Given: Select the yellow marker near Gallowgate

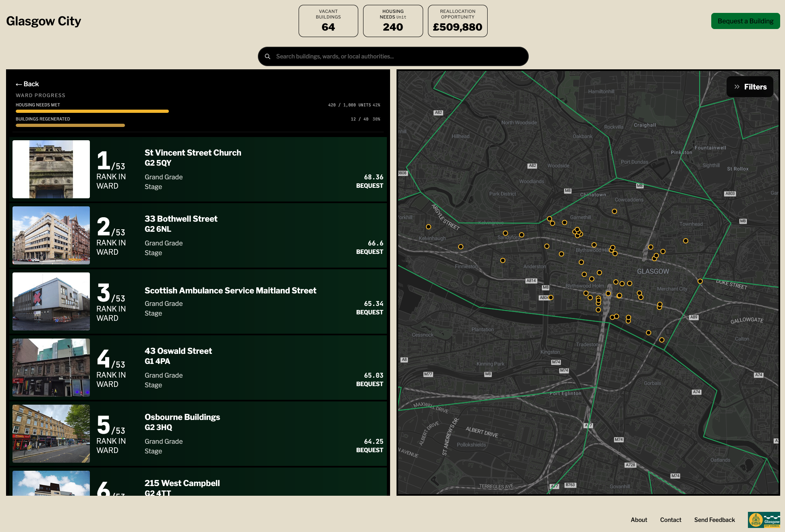Looking at the screenshot, I should 661,340.
